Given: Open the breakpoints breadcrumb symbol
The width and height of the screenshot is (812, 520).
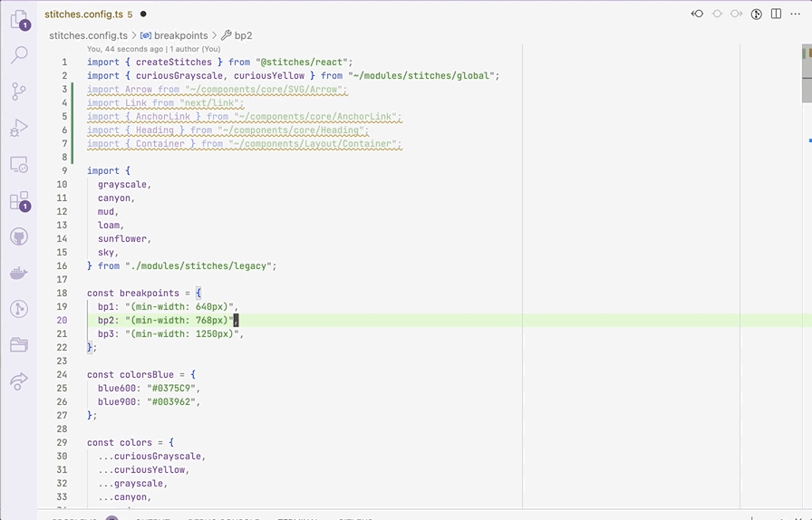Looking at the screenshot, I should click(179, 35).
